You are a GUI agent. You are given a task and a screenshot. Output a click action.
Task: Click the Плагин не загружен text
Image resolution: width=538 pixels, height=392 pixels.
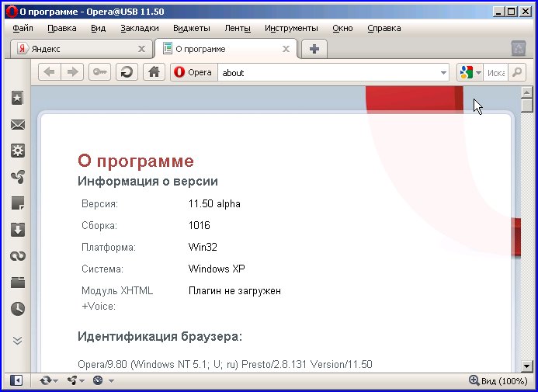(234, 291)
